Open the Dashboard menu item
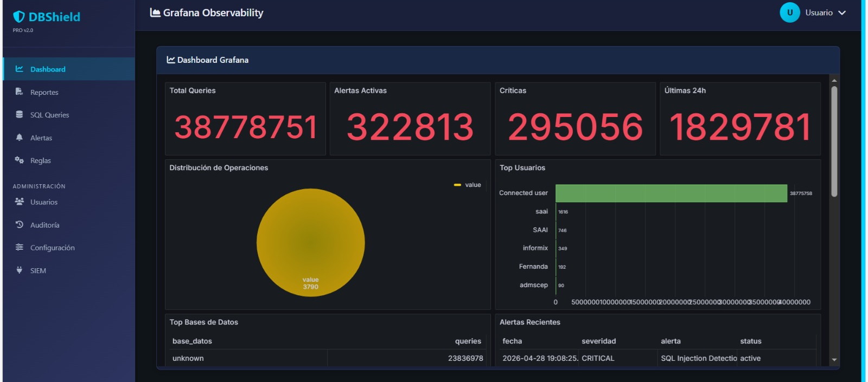 pos(69,69)
